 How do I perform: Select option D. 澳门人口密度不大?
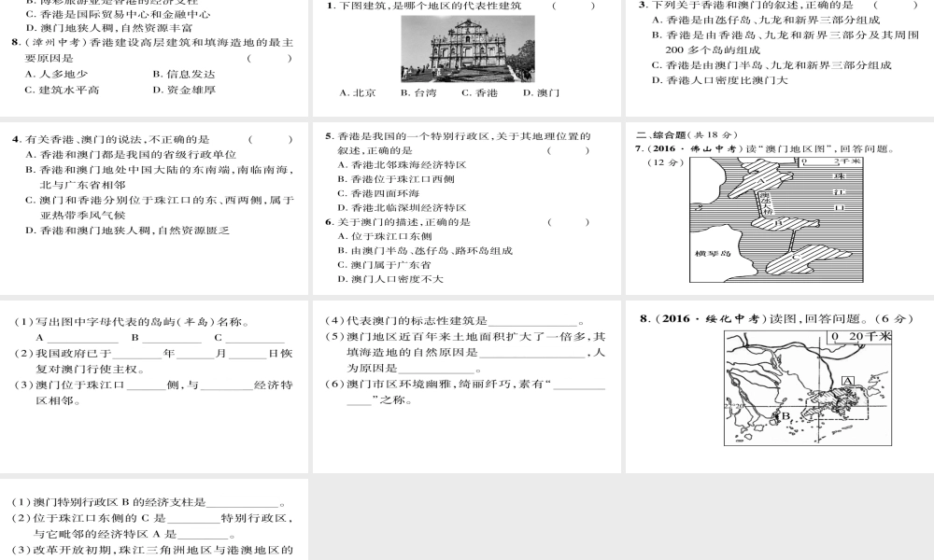(390, 279)
